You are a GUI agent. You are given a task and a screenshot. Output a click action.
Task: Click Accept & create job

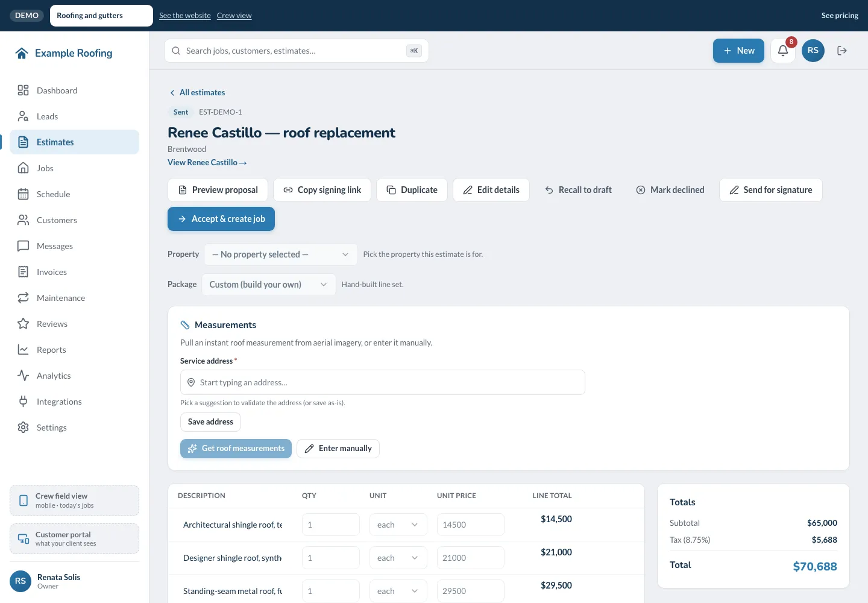(221, 219)
